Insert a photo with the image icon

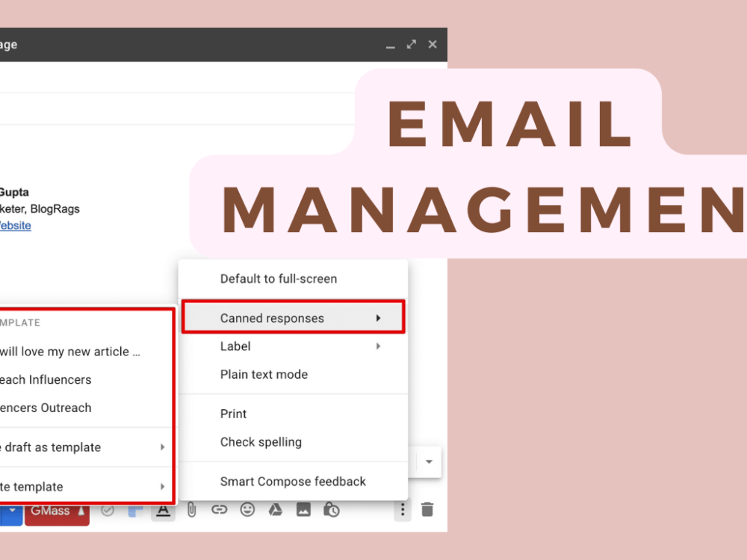(x=303, y=510)
